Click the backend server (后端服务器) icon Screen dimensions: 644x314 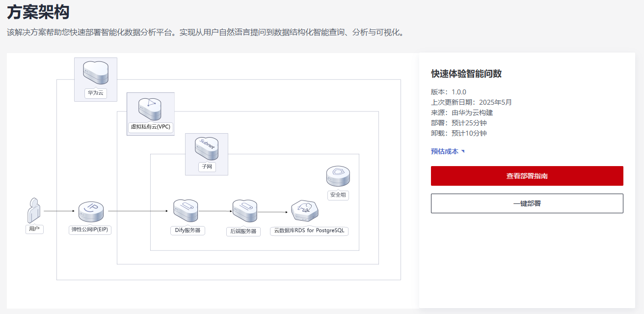(244, 212)
